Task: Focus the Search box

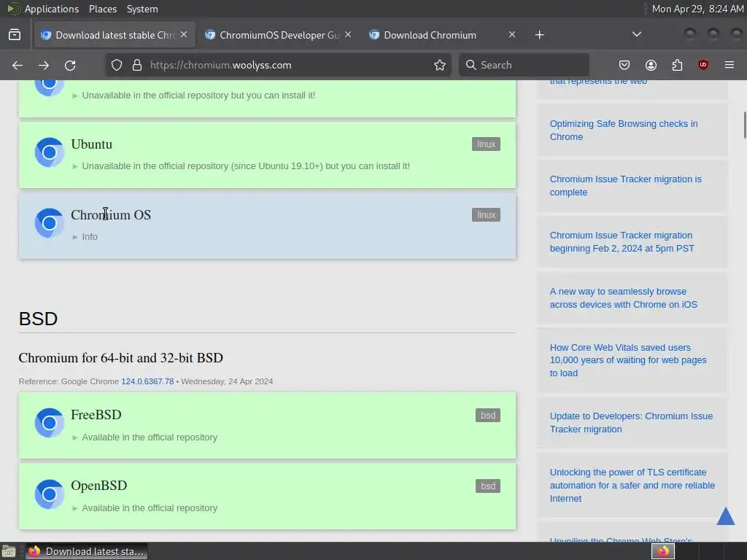Action: [x=524, y=65]
